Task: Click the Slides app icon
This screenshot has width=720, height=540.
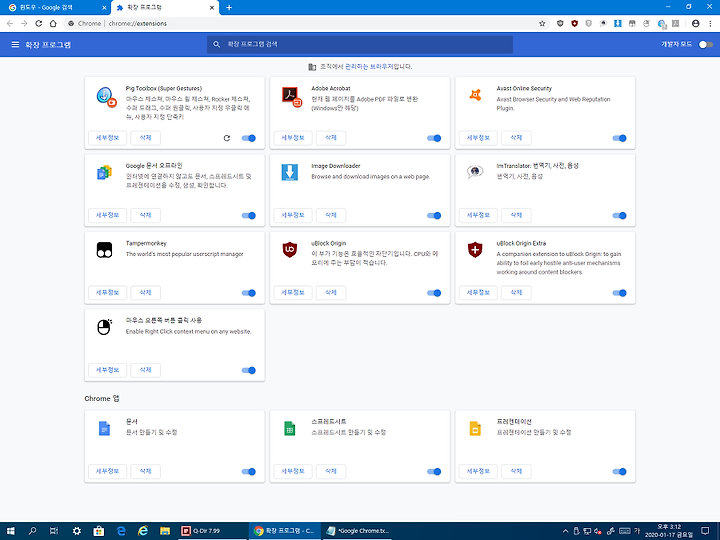Action: (x=475, y=428)
